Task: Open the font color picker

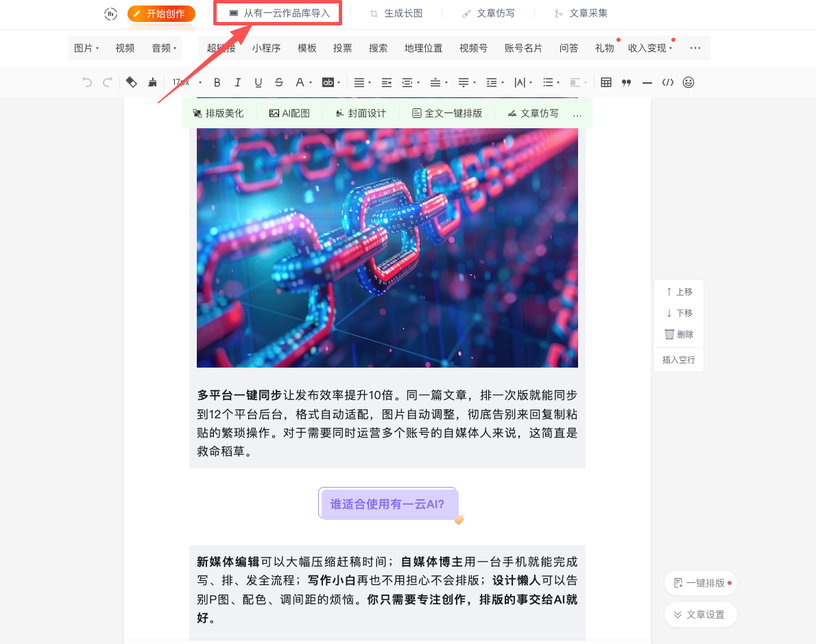Action: [x=302, y=82]
